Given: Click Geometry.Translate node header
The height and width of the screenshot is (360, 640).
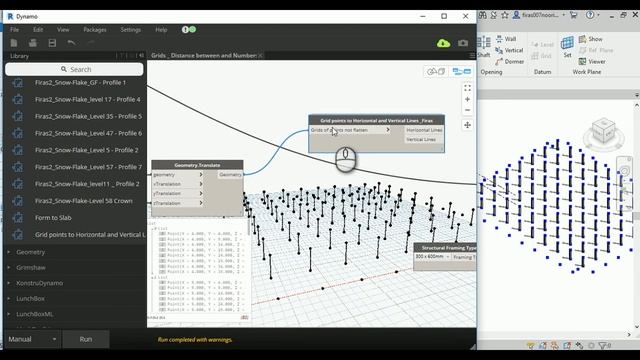Looking at the screenshot, I should point(197,165).
